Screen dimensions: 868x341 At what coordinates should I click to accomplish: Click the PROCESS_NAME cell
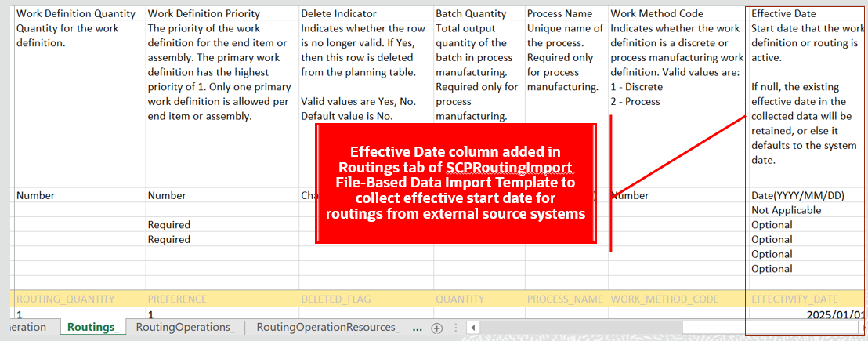tap(566, 299)
